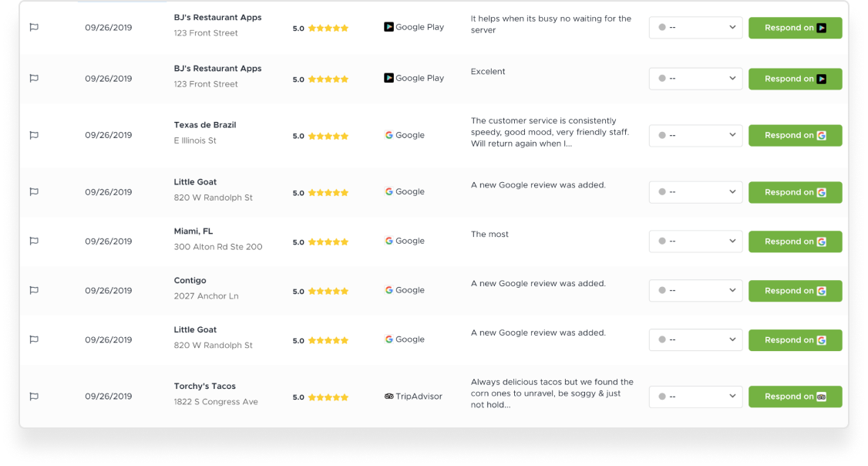This screenshot has height=466, width=868.
Task: Open the Torchy's Tacos review text
Action: point(552,393)
